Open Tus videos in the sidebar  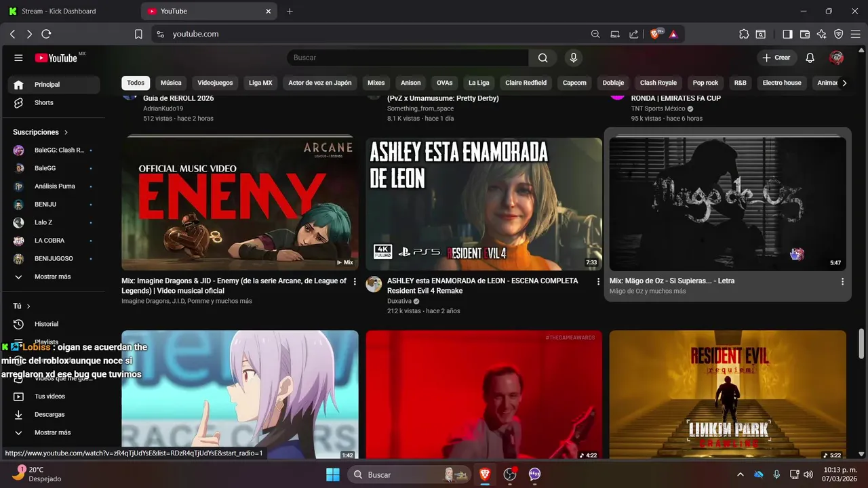click(54, 396)
